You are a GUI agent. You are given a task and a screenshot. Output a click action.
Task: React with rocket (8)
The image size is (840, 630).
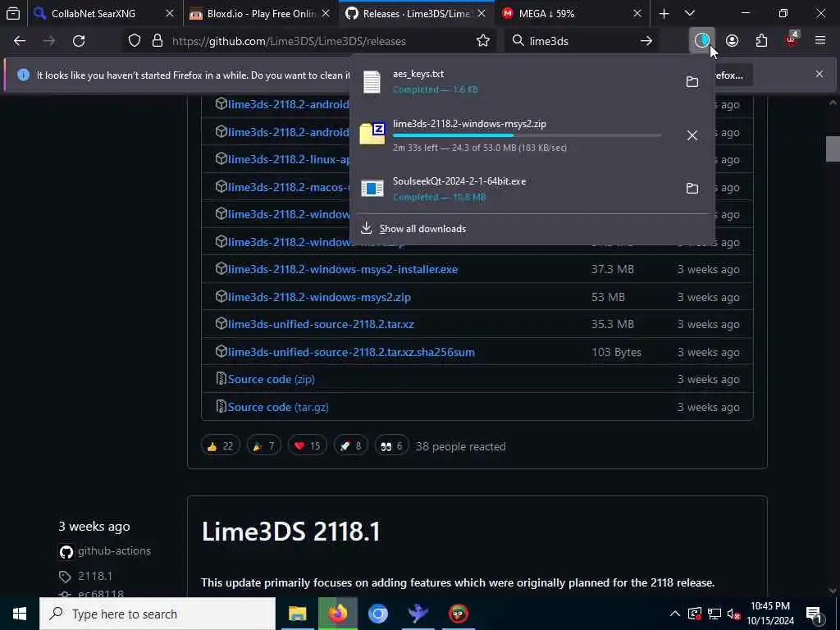coord(350,446)
